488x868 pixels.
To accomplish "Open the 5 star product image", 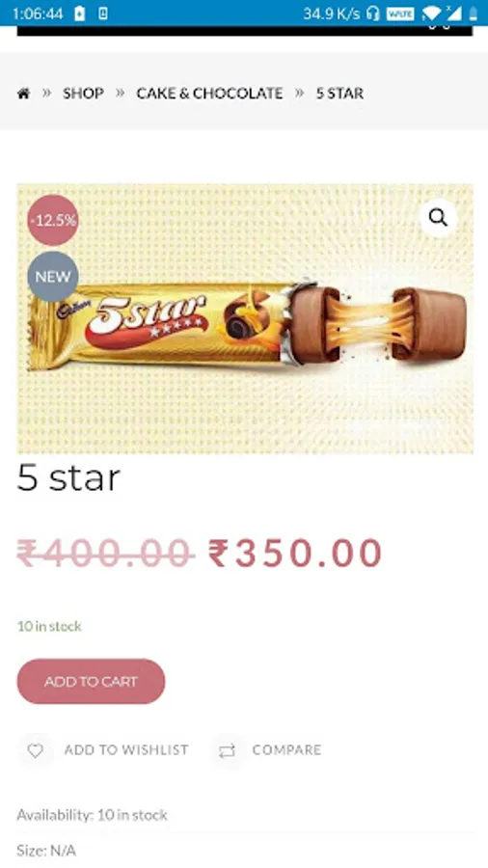I will tap(245, 319).
